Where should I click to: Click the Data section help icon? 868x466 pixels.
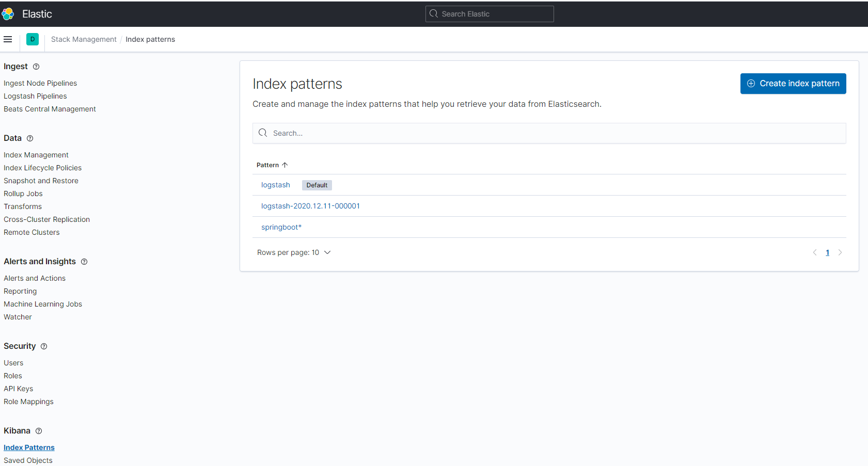30,138
